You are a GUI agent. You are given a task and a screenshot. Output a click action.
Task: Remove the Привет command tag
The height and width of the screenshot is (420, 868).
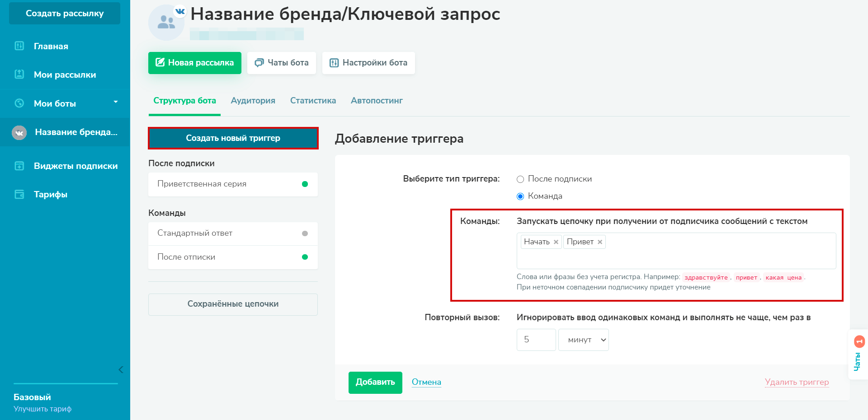[x=600, y=242]
